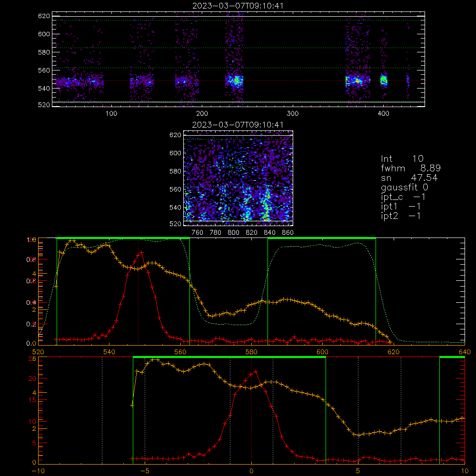
Task: Select the 'Int 10' readout text
Action: pyautogui.click(x=402, y=159)
